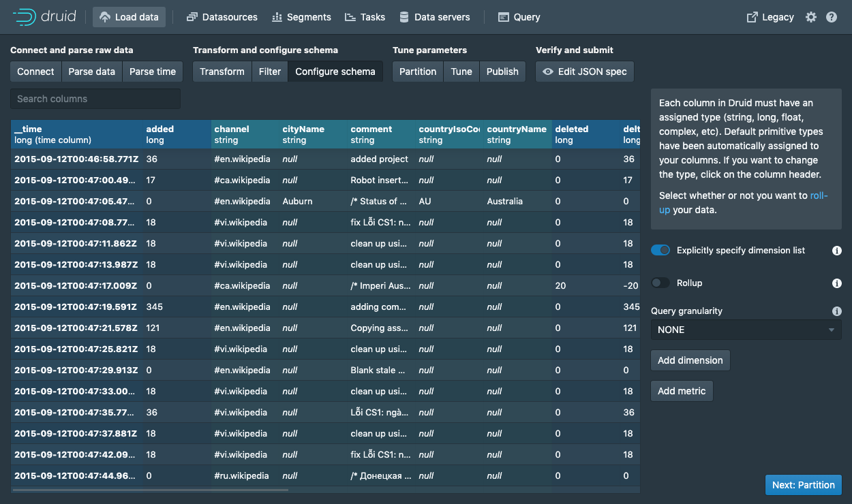Select Configure schema step
This screenshot has height=504, width=852.
[335, 72]
